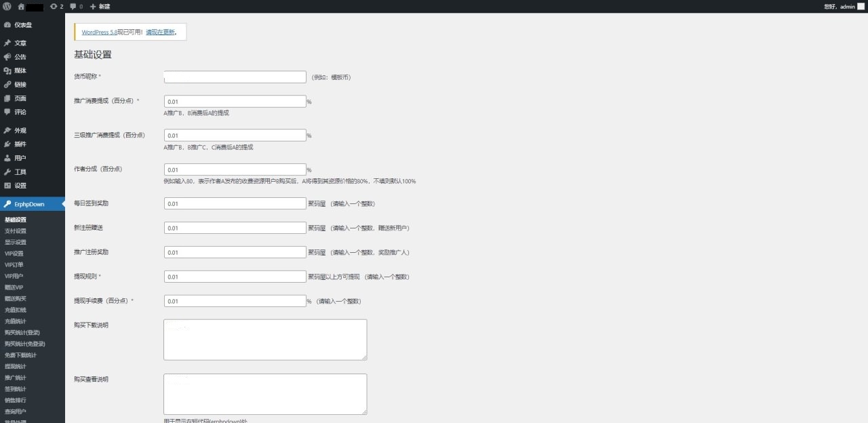Image resolution: width=868 pixels, height=423 pixels.
Task: Open 工具 tools wrench icon
Action: pos(7,172)
